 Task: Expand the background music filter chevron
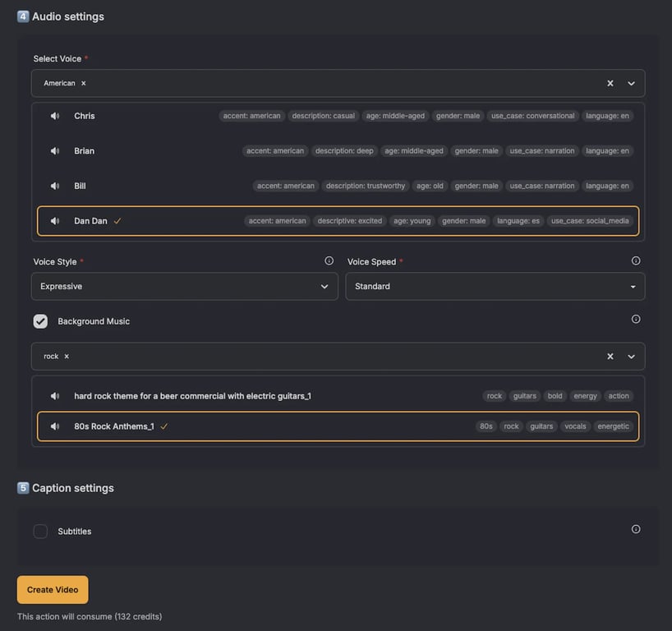(631, 357)
